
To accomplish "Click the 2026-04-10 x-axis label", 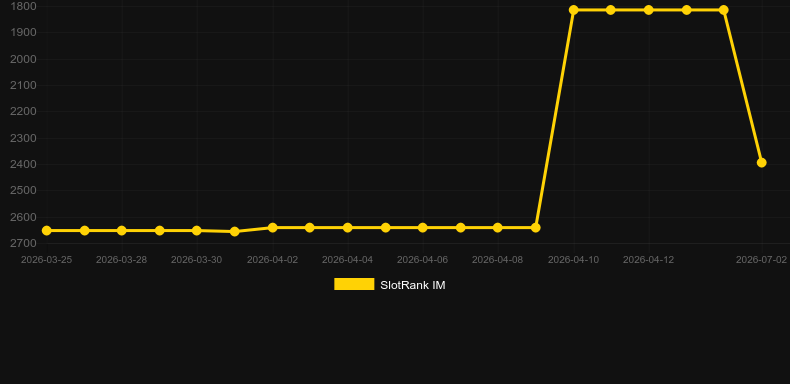I will tap(573, 260).
